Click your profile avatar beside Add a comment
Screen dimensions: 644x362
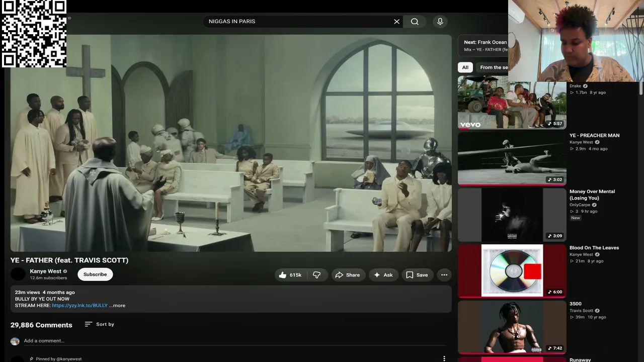pyautogui.click(x=15, y=341)
